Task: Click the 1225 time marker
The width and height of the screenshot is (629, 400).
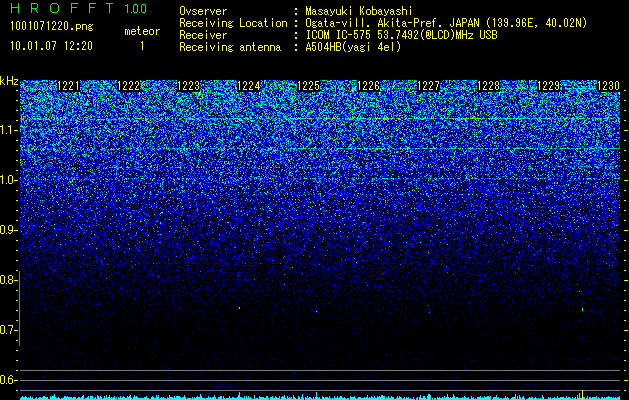Action: click(x=308, y=86)
